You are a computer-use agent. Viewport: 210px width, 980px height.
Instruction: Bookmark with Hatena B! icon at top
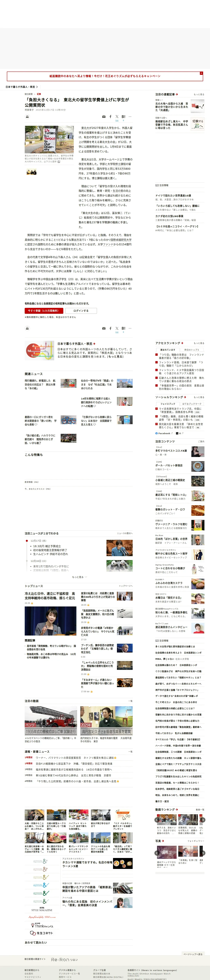[123, 117]
